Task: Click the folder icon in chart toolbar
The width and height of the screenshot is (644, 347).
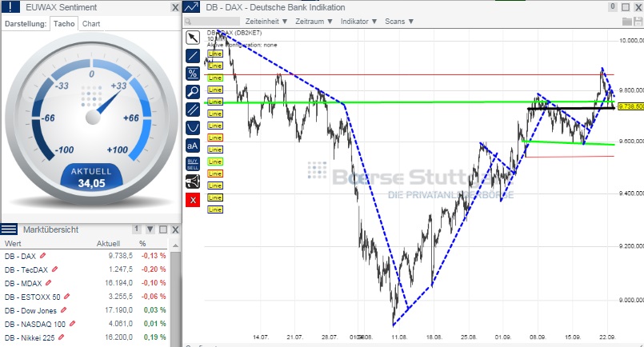Action: pyautogui.click(x=627, y=22)
